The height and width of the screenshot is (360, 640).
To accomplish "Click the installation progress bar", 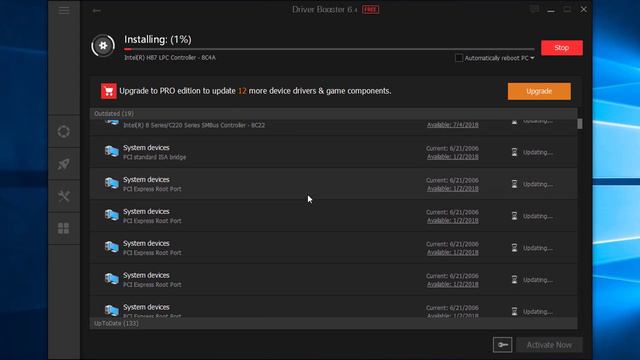I will 329,49.
